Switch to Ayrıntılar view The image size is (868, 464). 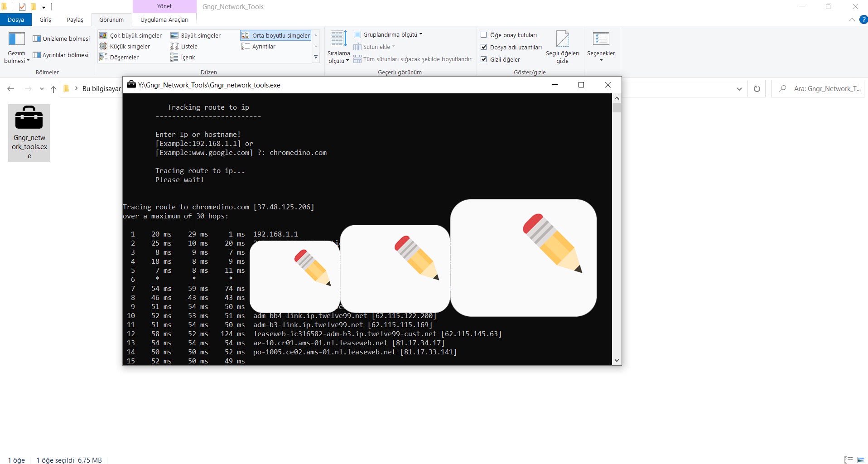[264, 46]
